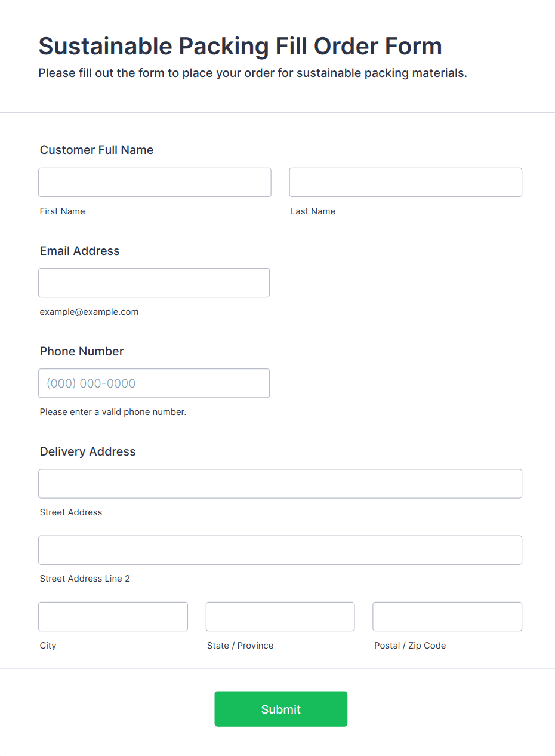Click the First Name input field
The width and height of the screenshot is (555, 756).
click(155, 182)
